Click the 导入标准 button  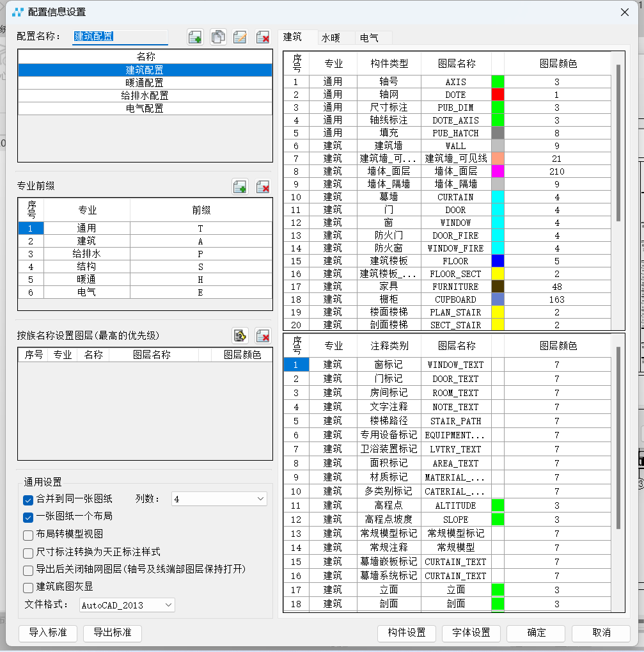48,633
